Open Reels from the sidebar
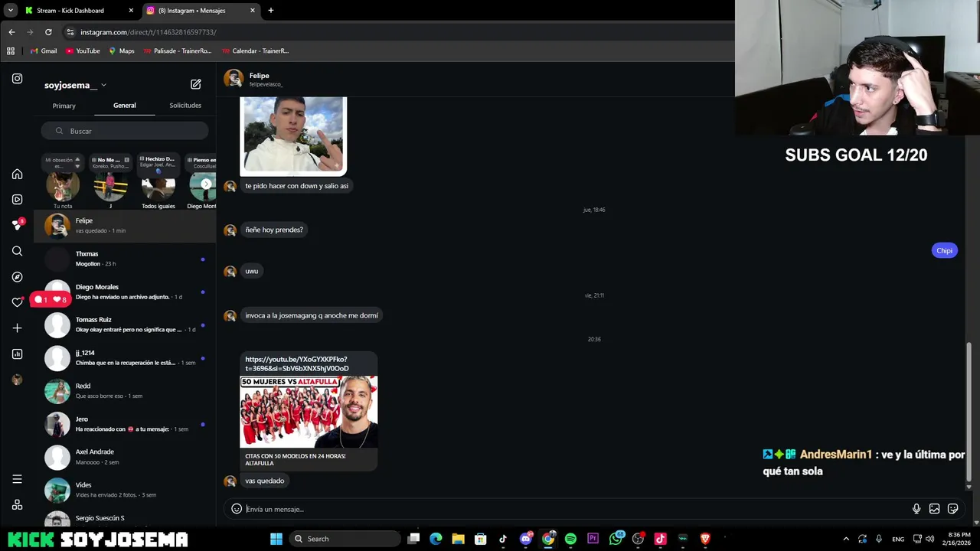This screenshot has width=980, height=551. point(17,200)
